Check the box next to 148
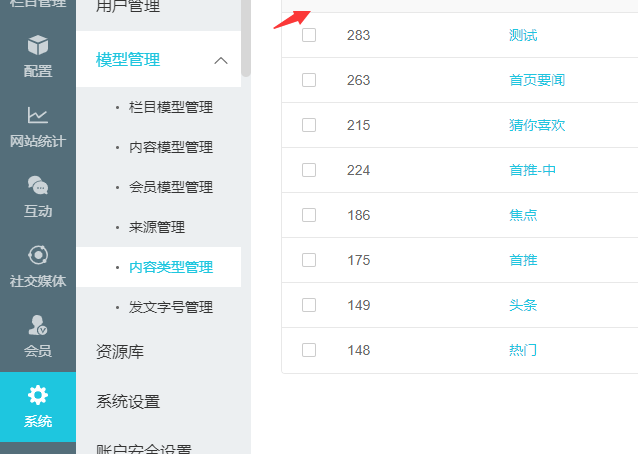The height and width of the screenshot is (454, 638). 309,350
